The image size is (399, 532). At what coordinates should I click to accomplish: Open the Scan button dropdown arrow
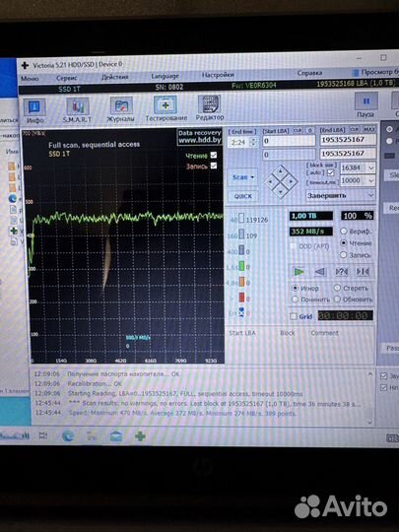click(x=252, y=177)
